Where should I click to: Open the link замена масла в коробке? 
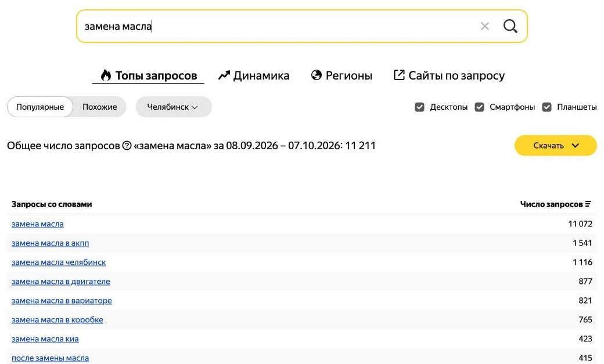point(57,320)
